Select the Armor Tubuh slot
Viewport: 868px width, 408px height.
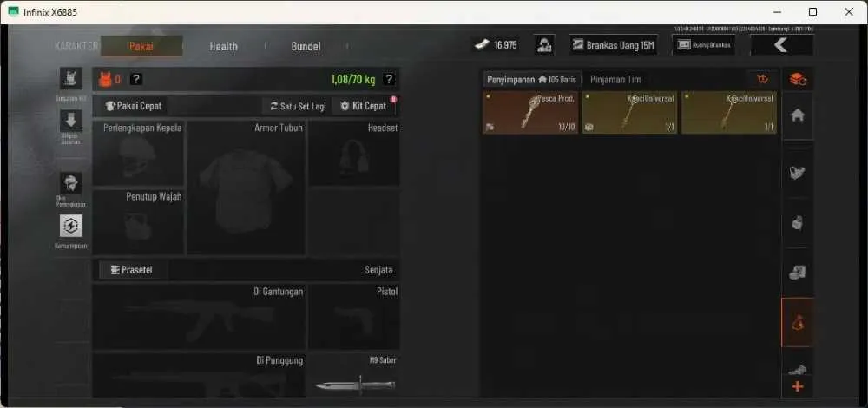pyautogui.click(x=247, y=188)
